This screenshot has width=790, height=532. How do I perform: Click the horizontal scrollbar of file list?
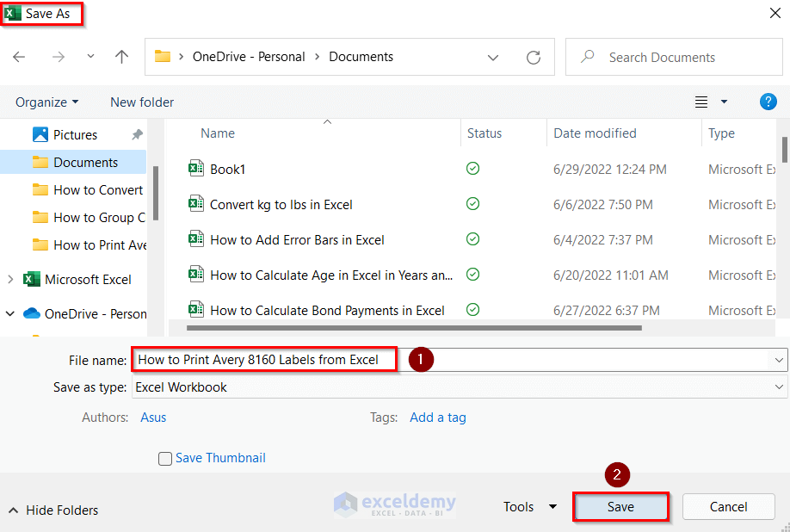click(414, 328)
